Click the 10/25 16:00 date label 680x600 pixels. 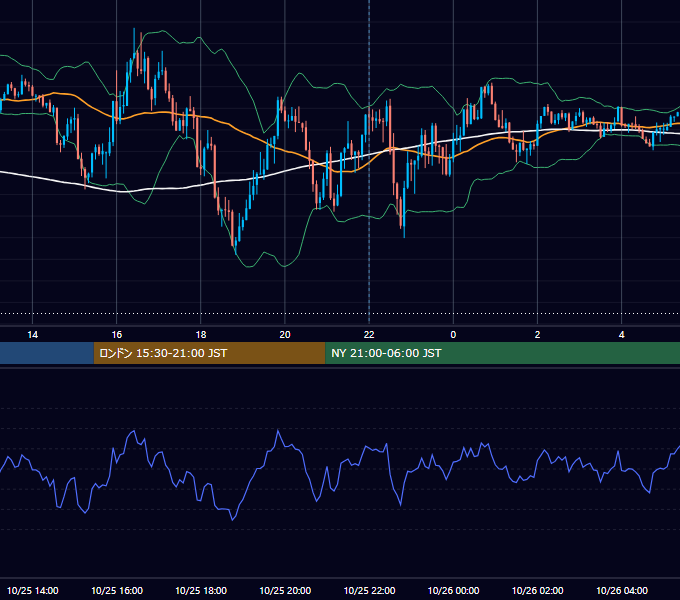[117, 590]
